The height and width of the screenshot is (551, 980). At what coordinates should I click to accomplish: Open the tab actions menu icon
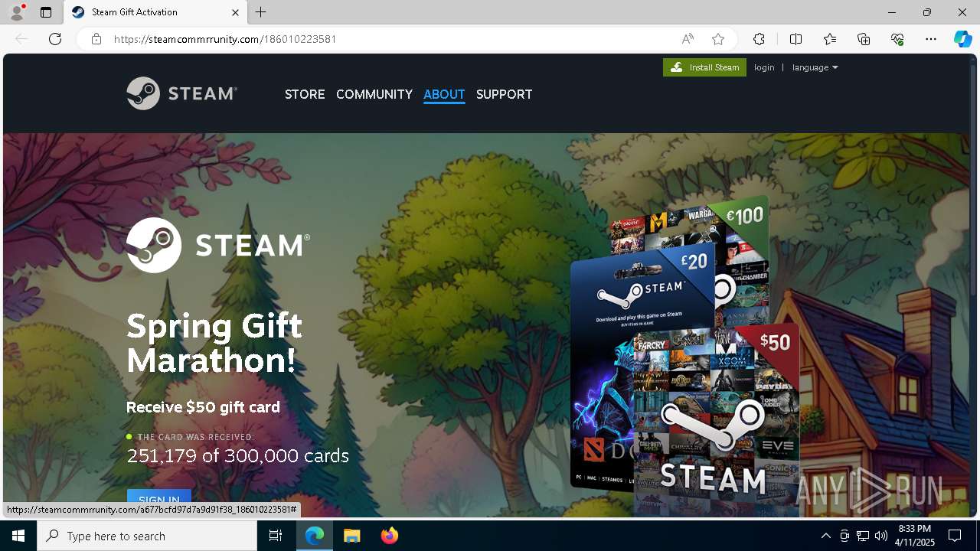46,12
